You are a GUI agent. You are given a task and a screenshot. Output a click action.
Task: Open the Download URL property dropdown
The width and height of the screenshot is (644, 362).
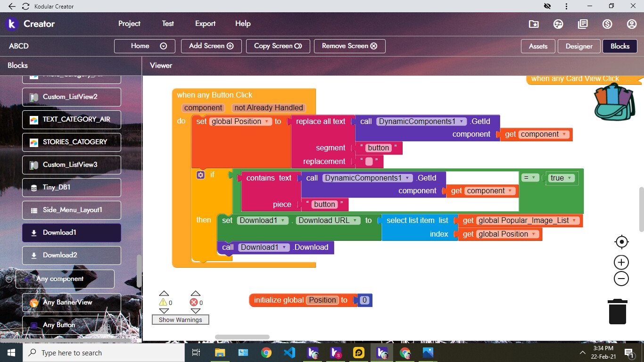(x=328, y=221)
